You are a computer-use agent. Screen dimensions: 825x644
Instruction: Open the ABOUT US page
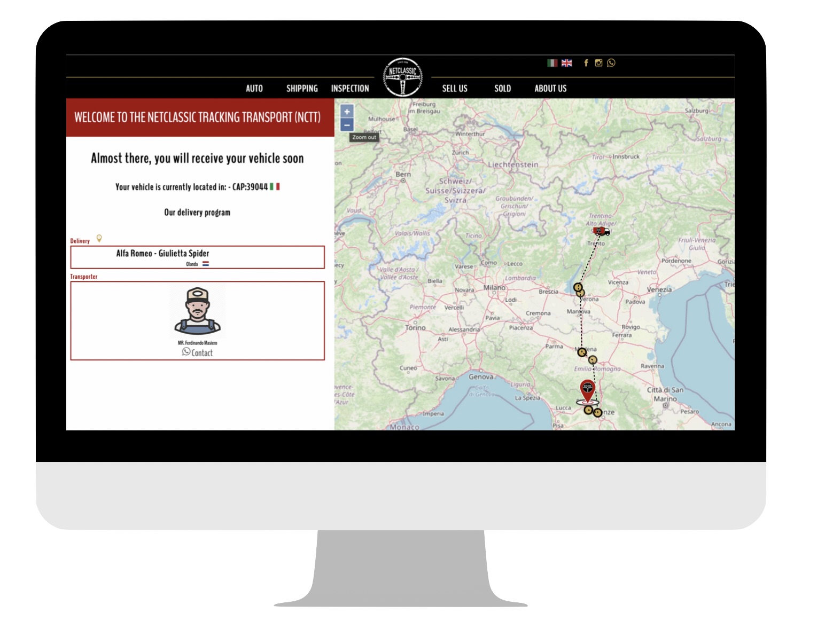pos(550,89)
